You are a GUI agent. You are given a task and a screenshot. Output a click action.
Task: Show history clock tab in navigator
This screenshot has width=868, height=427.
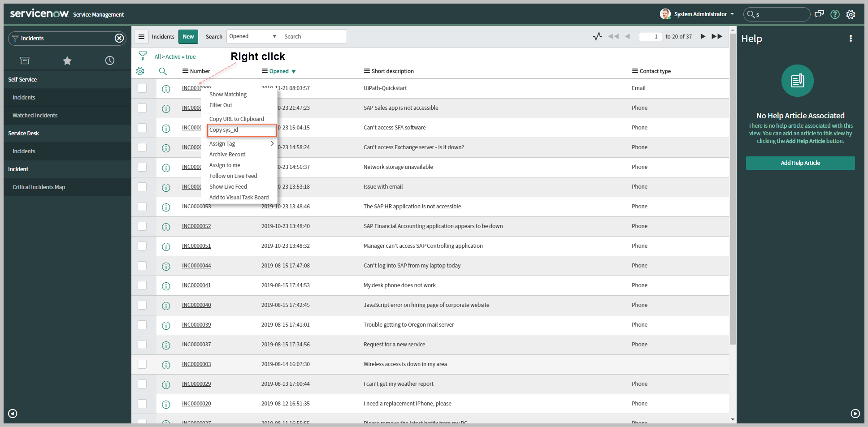(110, 60)
